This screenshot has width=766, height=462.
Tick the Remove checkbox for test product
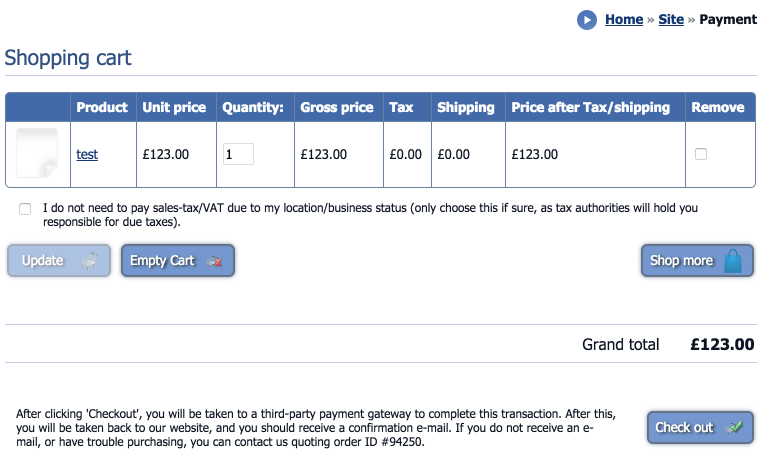click(701, 154)
